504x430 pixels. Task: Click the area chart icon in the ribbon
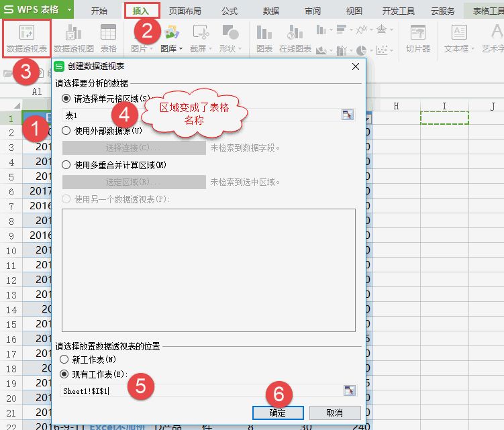click(x=321, y=50)
